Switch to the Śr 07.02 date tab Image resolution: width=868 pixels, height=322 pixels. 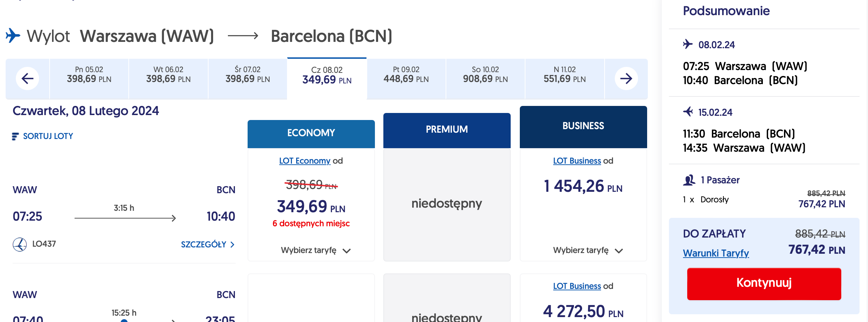point(248,75)
